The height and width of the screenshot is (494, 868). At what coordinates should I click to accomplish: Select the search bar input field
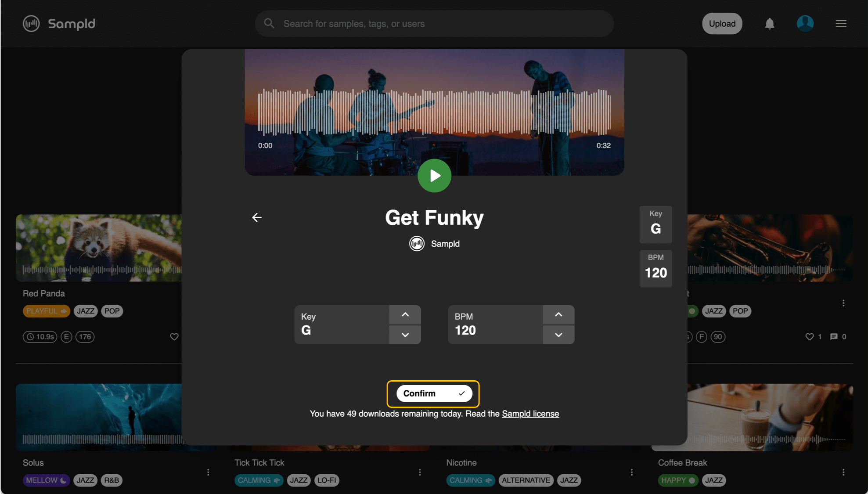(434, 23)
